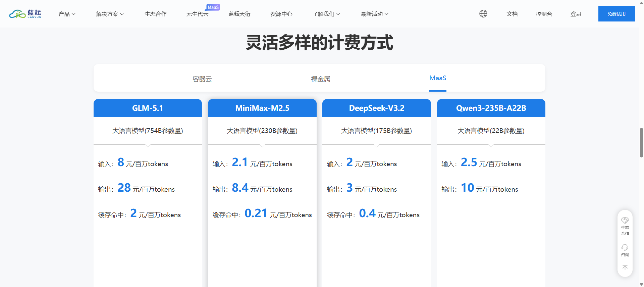Open the 资源中心 nav item
The image size is (644, 287).
[x=281, y=14]
